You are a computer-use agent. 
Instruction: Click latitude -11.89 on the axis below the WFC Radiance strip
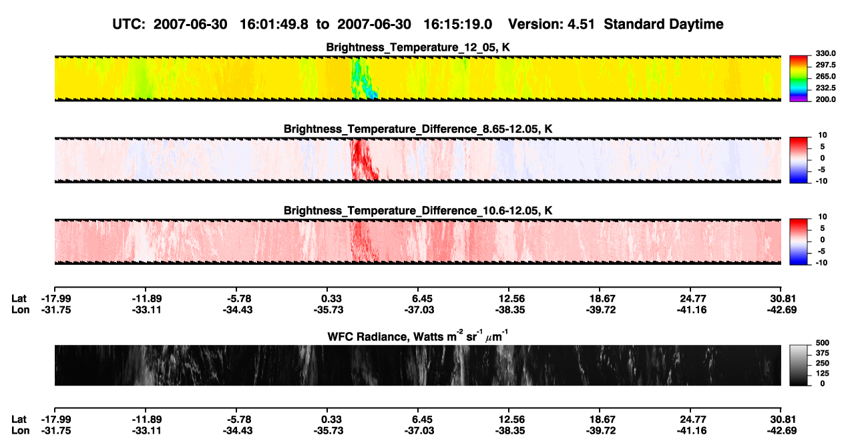click(146, 419)
